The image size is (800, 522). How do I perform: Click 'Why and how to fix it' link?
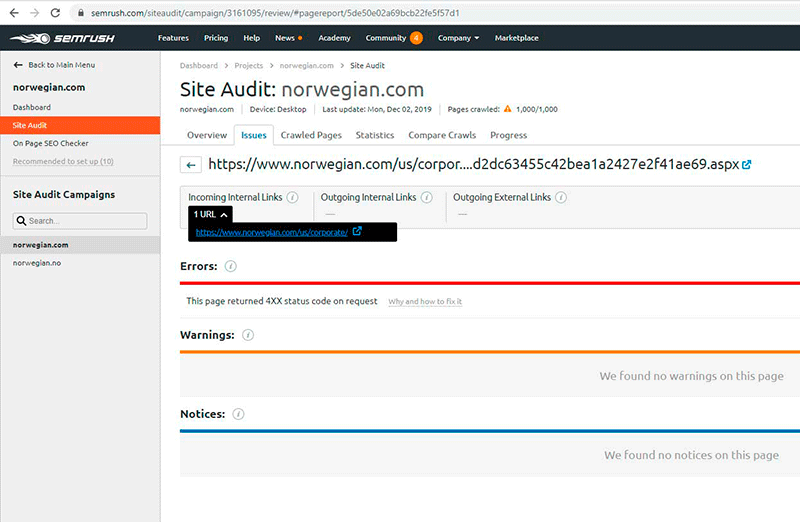click(425, 301)
